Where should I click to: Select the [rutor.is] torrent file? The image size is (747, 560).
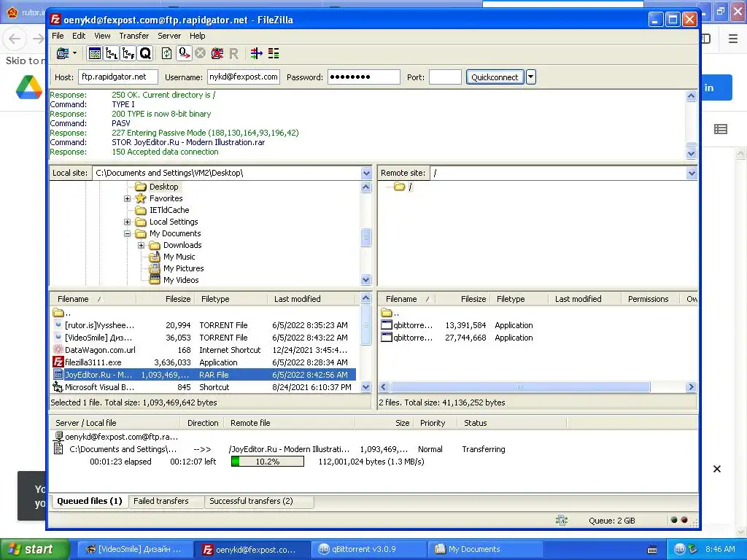204,325
